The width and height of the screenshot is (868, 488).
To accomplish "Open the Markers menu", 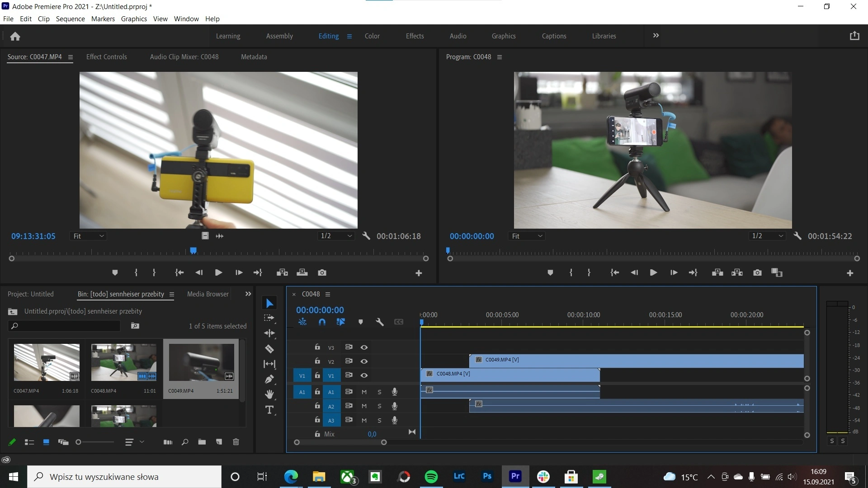I will click(103, 19).
